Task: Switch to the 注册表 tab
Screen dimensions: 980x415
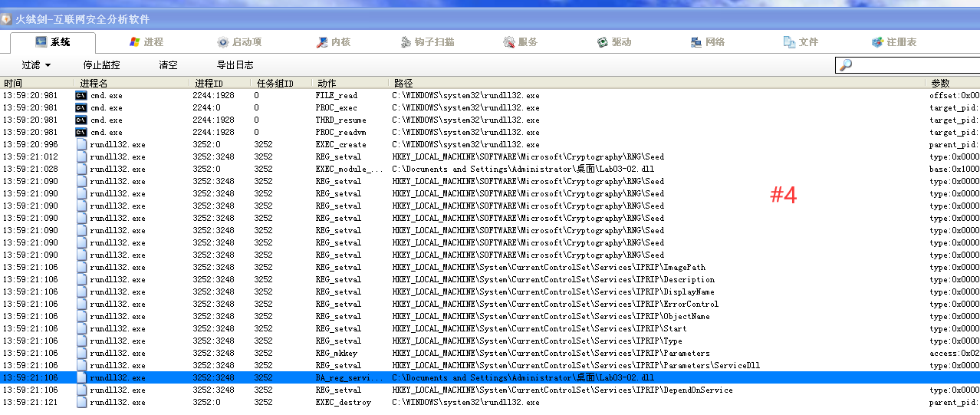Action: tap(895, 42)
